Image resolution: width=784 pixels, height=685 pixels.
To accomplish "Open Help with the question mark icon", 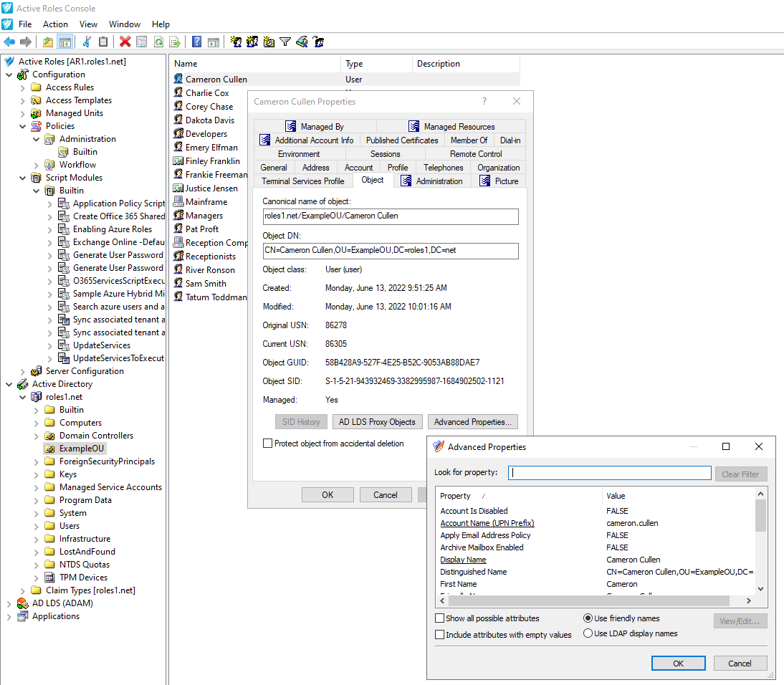I will [197, 42].
